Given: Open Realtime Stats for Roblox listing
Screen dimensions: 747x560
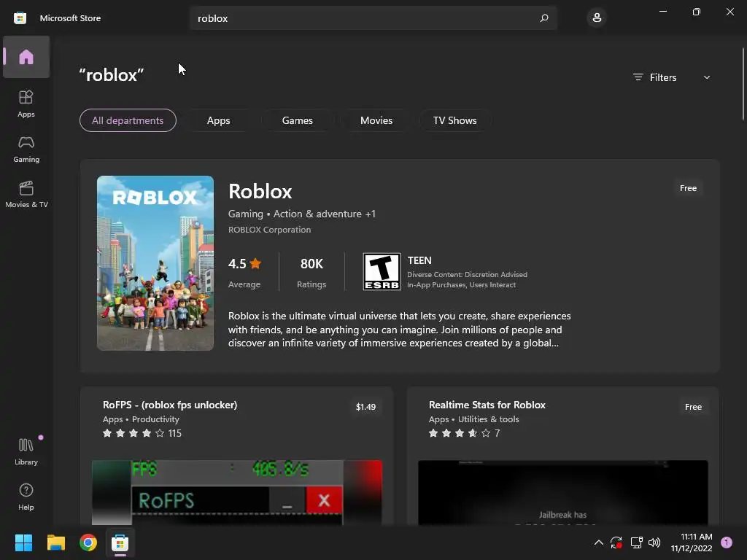Looking at the screenshot, I should point(487,405).
